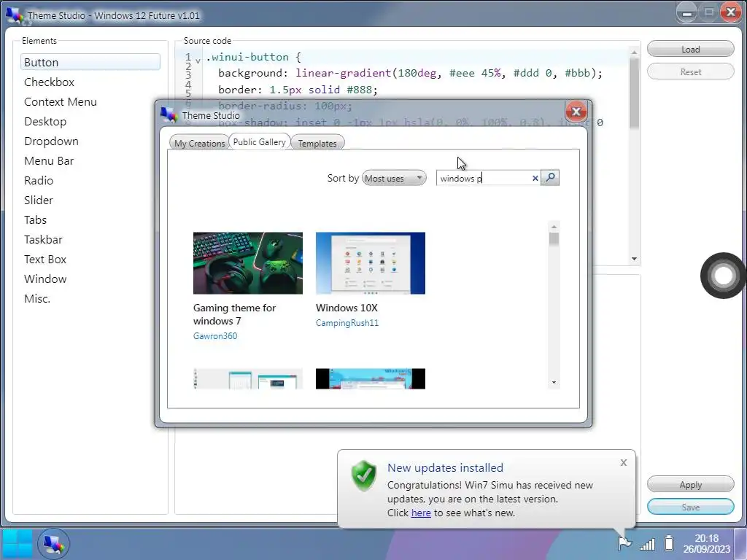This screenshot has width=747, height=560.
Task: Click the Load button
Action: pyautogui.click(x=690, y=49)
